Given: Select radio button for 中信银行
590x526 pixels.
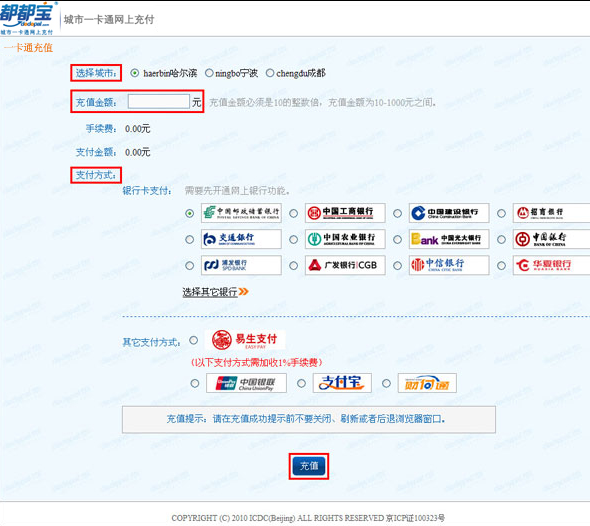Looking at the screenshot, I should click(397, 266).
